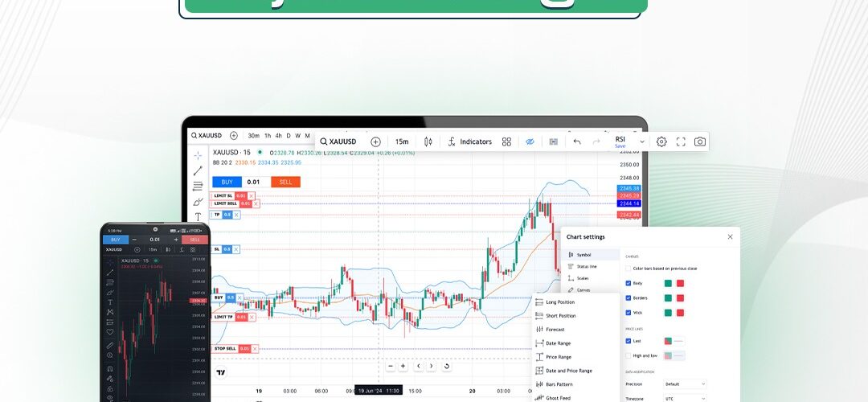
Task: Open the Timezone UTC dropdown
Action: click(685, 399)
